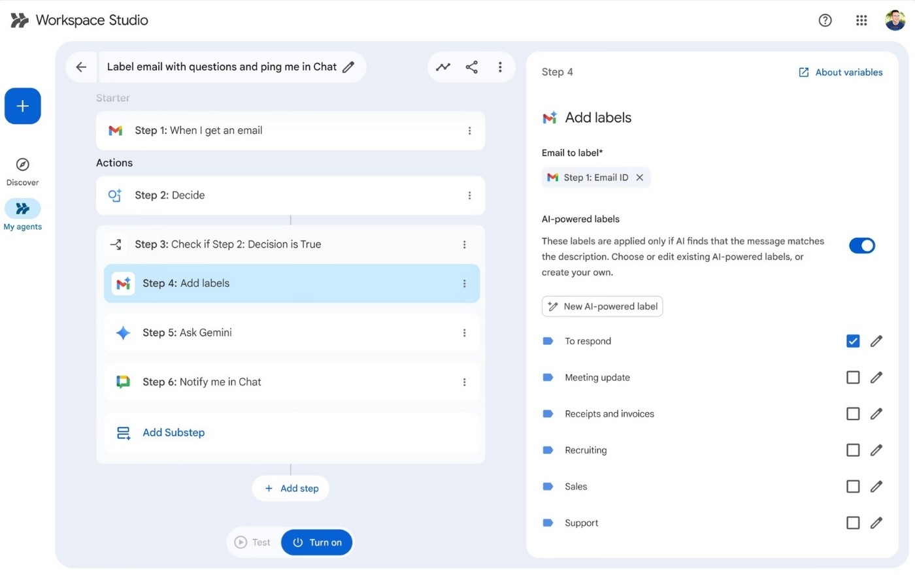Click the To respond label tag icon
Viewport: 915px width, 588px height.
548,341
